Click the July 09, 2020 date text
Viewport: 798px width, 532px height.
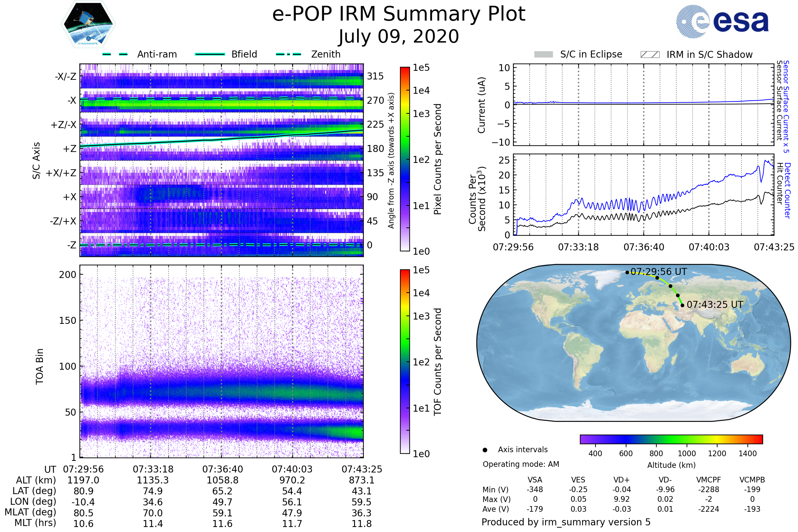tap(399, 37)
